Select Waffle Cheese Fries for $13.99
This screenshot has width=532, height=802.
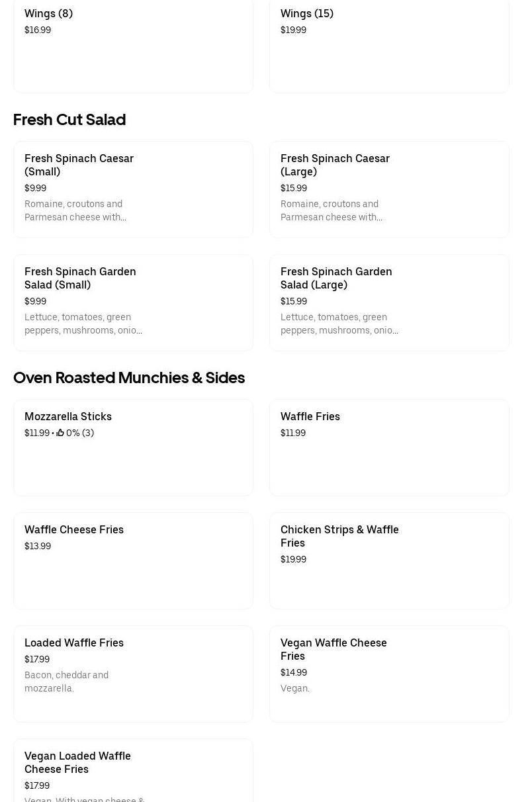[133, 560]
